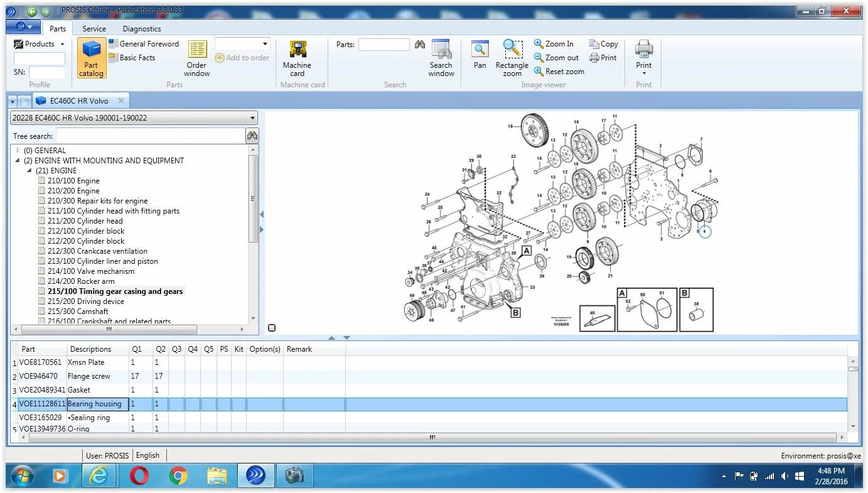Image resolution: width=868 pixels, height=493 pixels.
Task: Click the tree search binoculars button
Action: point(252,136)
